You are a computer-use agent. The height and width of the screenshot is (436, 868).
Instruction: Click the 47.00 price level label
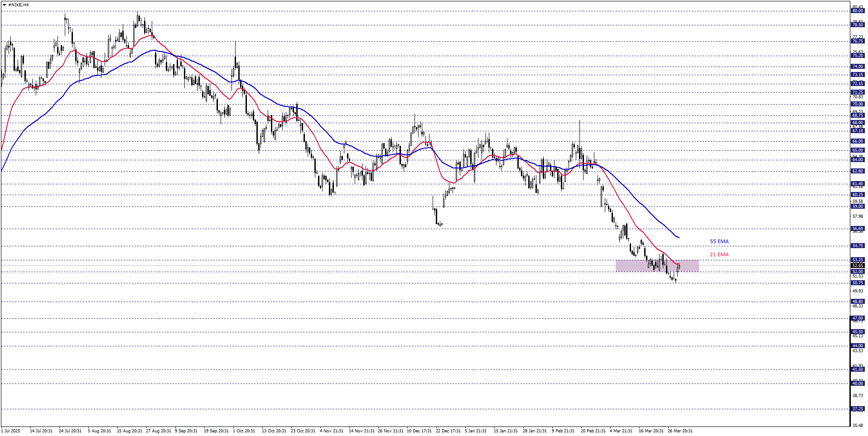tap(858, 318)
